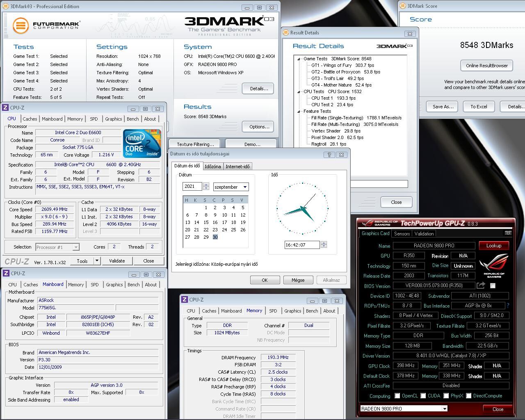The height and width of the screenshot is (420, 525).
Task: Toggle the checkbox beside BIOS Version in GPU-Z
Action: tap(493, 285)
